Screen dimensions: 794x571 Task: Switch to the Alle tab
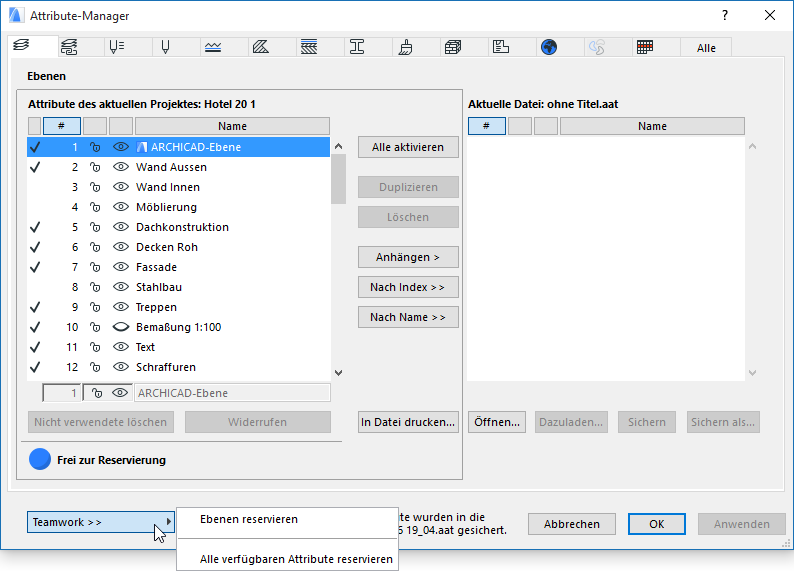[x=706, y=48]
